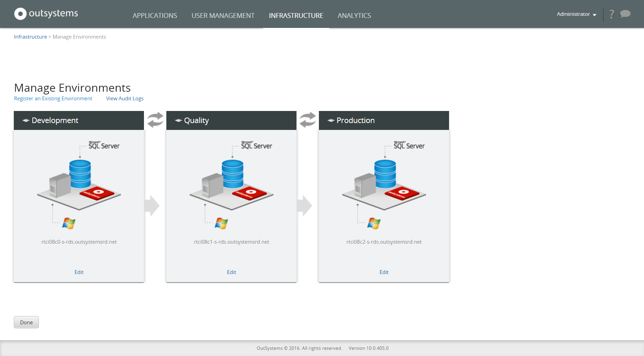Click the Version 10.0.405.0 footer text
644x356 pixels.
(368, 348)
